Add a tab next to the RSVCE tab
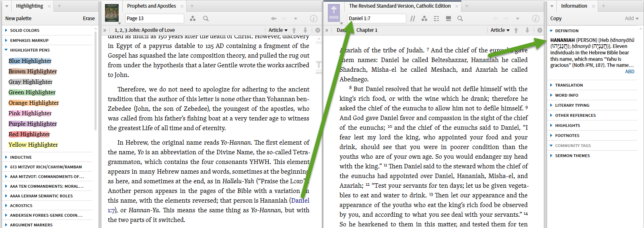Viewport: 644px width, 228px height. coord(467,6)
